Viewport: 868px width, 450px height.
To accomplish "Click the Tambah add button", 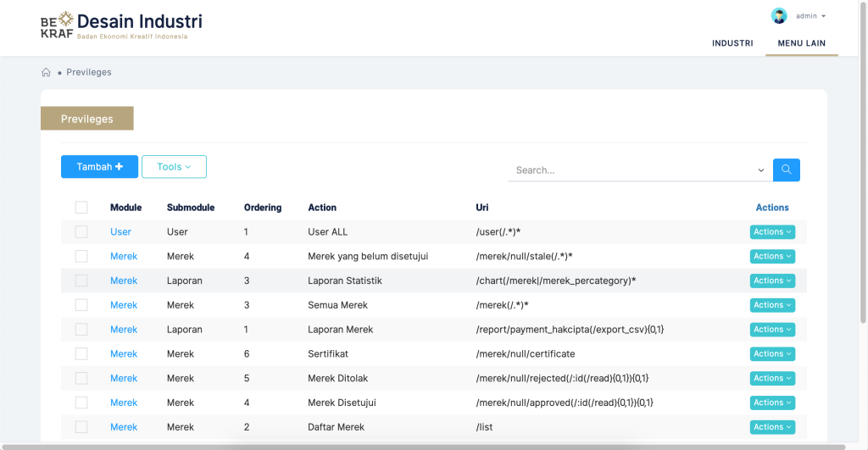I will (100, 167).
